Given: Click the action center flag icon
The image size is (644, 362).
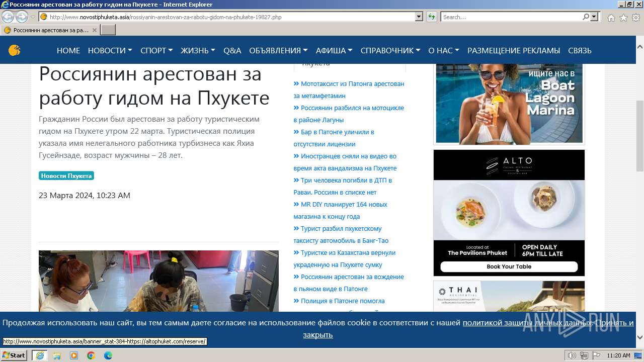Looking at the screenshot, I should coord(596,355).
